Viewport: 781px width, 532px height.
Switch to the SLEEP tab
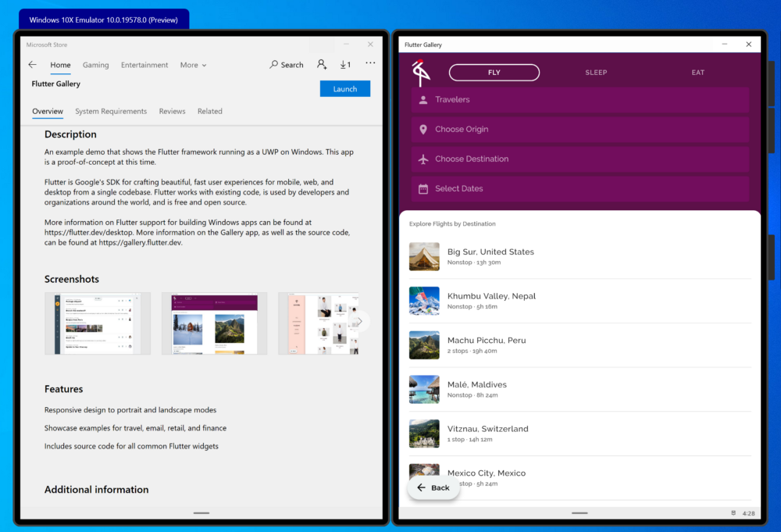pyautogui.click(x=596, y=72)
